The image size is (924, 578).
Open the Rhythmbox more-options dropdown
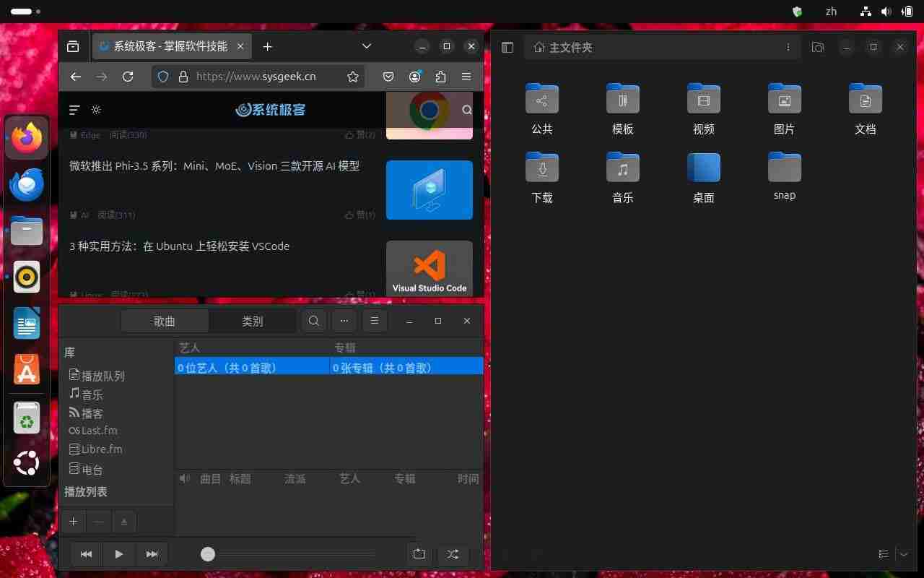[344, 321]
